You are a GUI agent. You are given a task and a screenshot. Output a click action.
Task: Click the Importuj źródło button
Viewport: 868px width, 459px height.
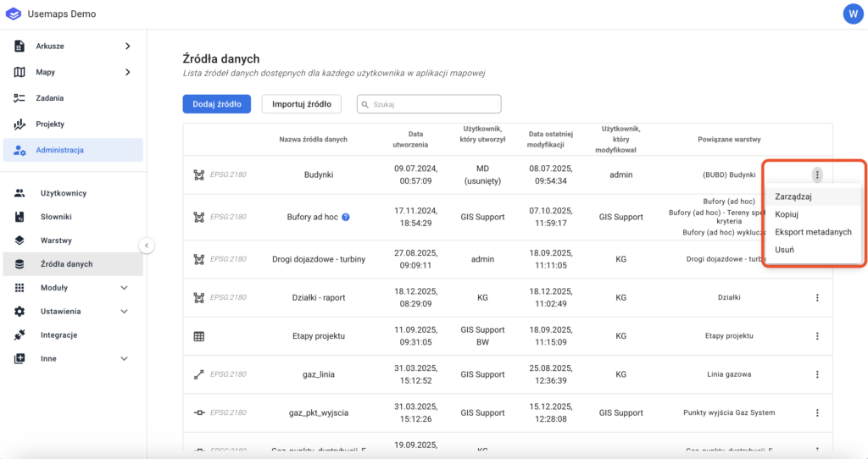(x=301, y=104)
